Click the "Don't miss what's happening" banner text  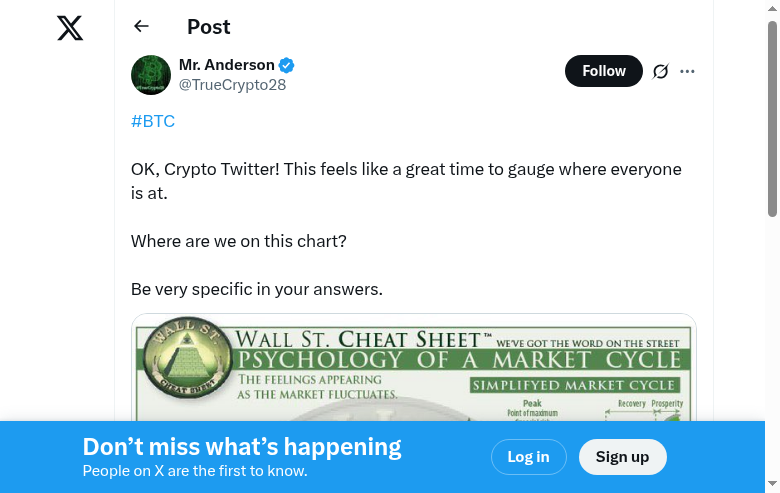click(x=241, y=447)
